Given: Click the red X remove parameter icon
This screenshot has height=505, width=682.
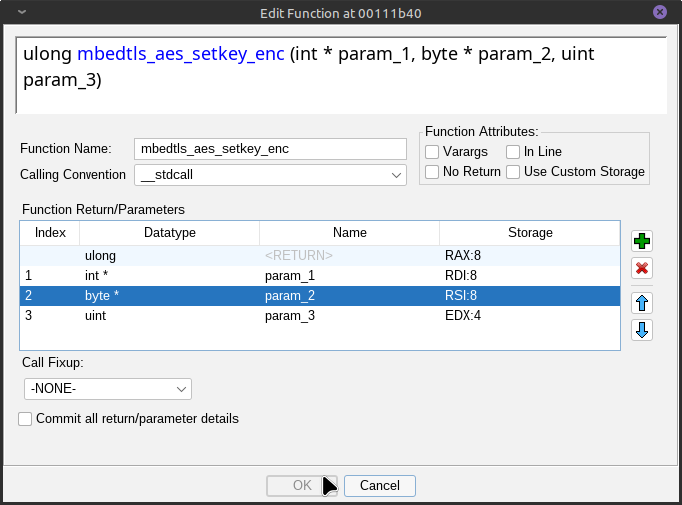Looking at the screenshot, I should click(642, 268).
